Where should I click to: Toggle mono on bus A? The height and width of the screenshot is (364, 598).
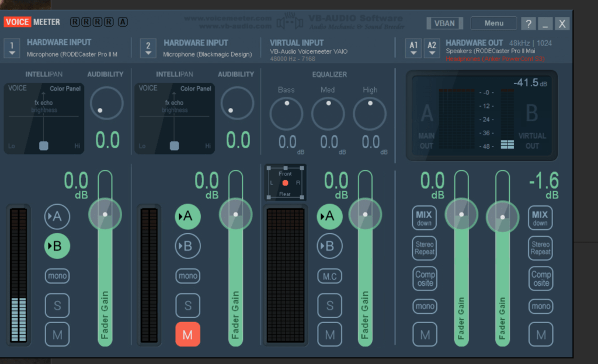425,306
